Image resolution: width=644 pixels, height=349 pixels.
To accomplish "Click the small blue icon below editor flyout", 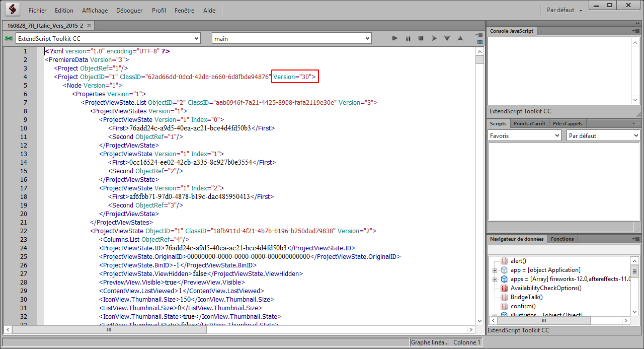I will pos(480,42).
